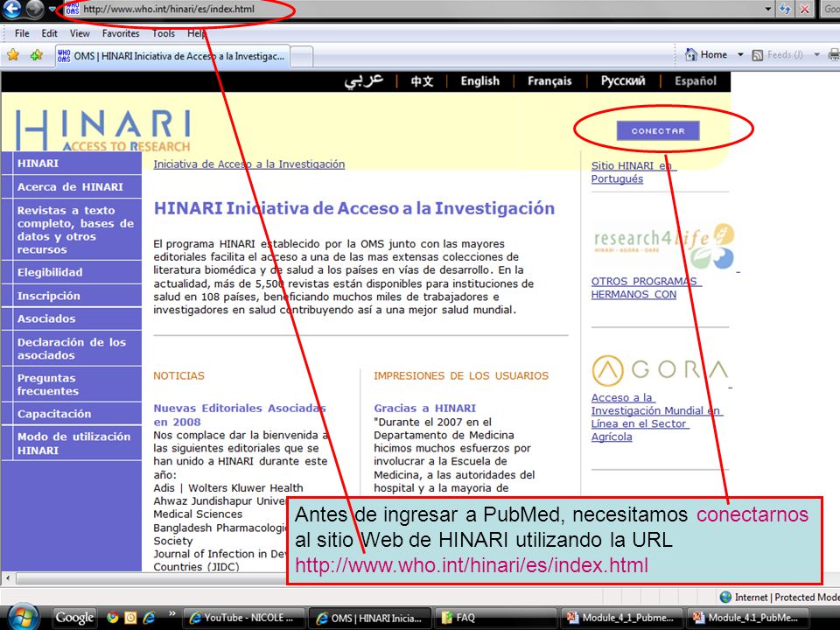Click Iniciativa de Acceso a la Investigación breadcrumb
The height and width of the screenshot is (630, 840).
(249, 164)
